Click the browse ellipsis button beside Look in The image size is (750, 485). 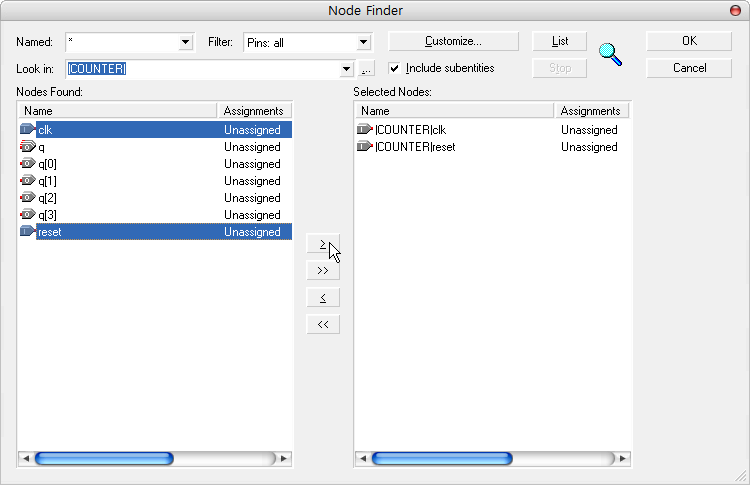point(366,69)
